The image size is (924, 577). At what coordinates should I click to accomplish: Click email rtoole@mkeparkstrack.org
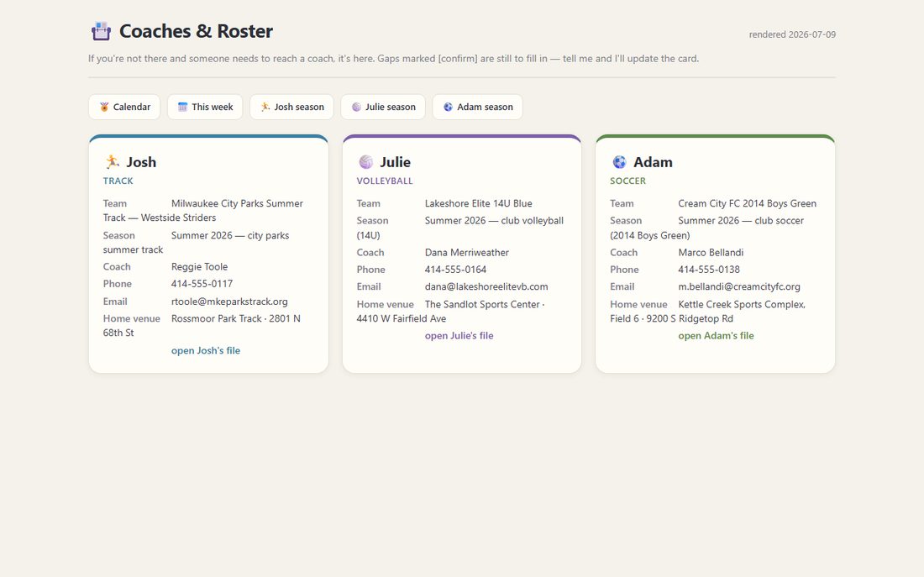(229, 302)
